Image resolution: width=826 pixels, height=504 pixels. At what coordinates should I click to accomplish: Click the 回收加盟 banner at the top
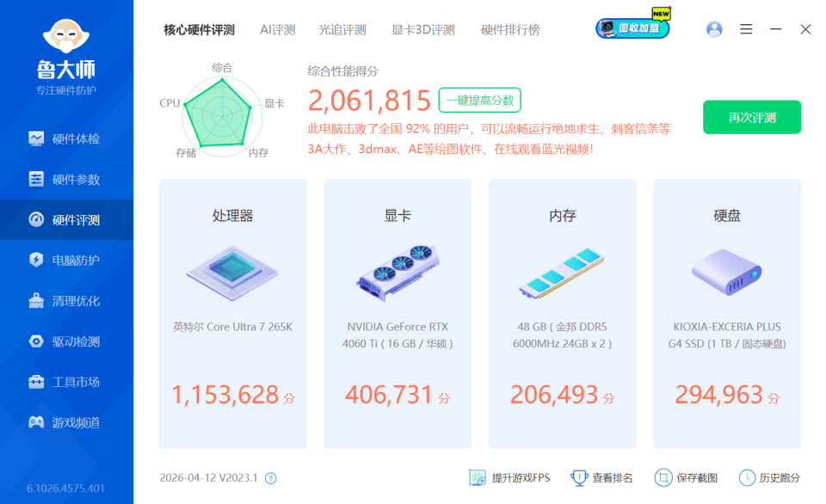click(632, 27)
